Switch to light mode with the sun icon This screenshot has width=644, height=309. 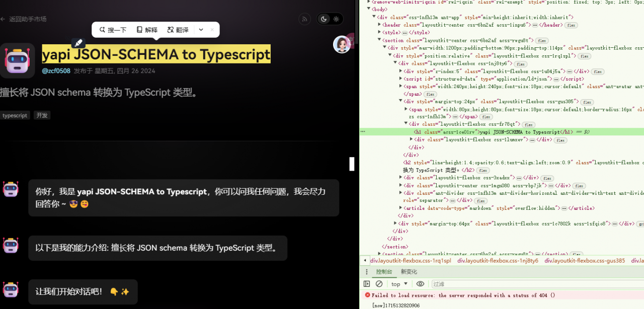[336, 19]
